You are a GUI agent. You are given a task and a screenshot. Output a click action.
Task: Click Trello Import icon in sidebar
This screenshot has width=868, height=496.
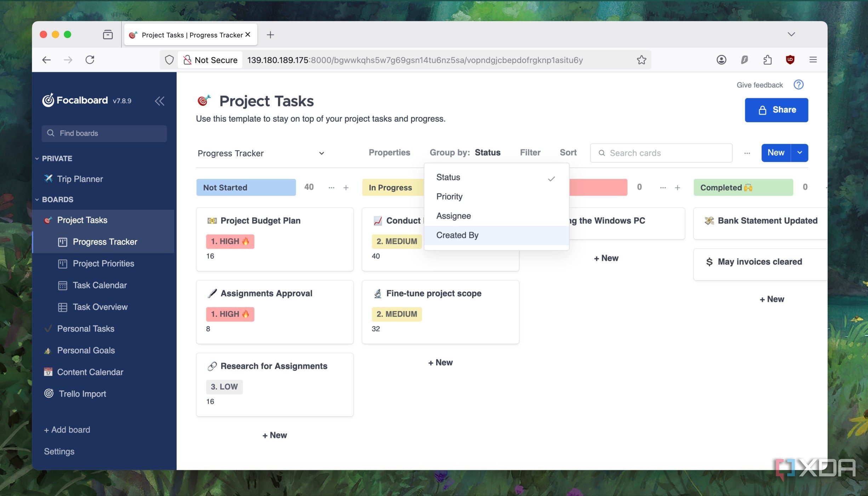pos(49,393)
